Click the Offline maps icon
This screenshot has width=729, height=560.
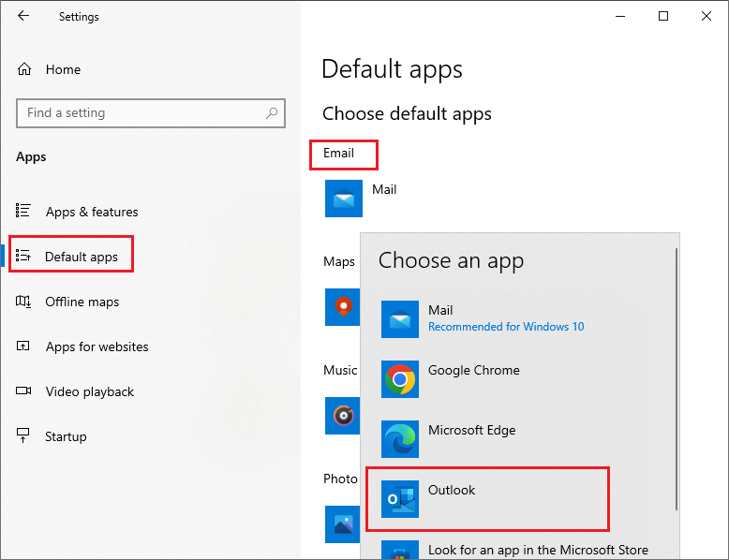[22, 302]
